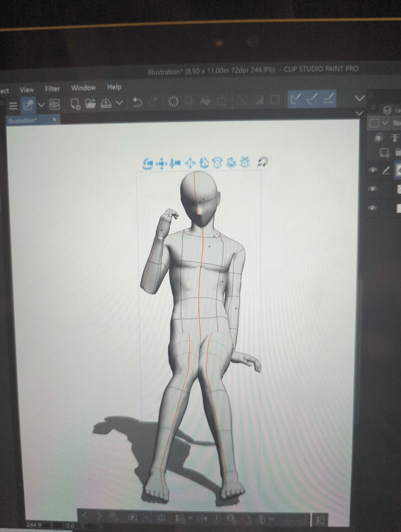Click the reset pose magnet icon
Image resolution: width=401 pixels, height=532 pixels.
pyautogui.click(x=262, y=163)
